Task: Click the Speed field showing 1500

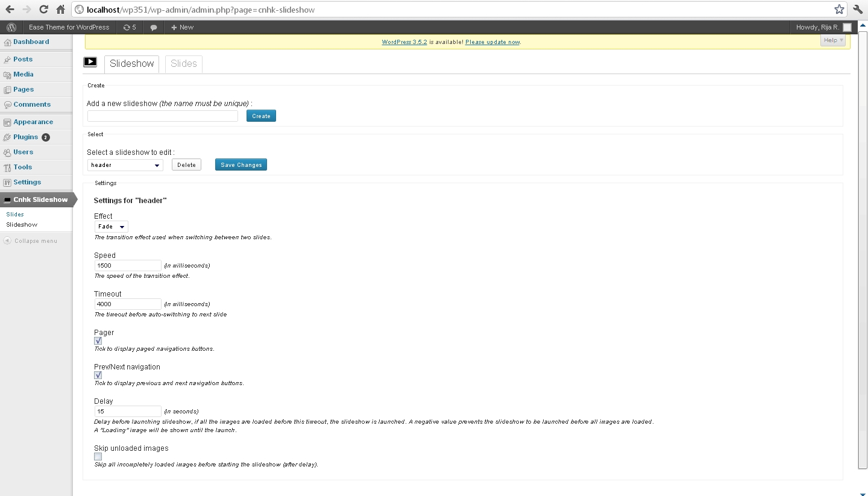Action: (x=128, y=266)
